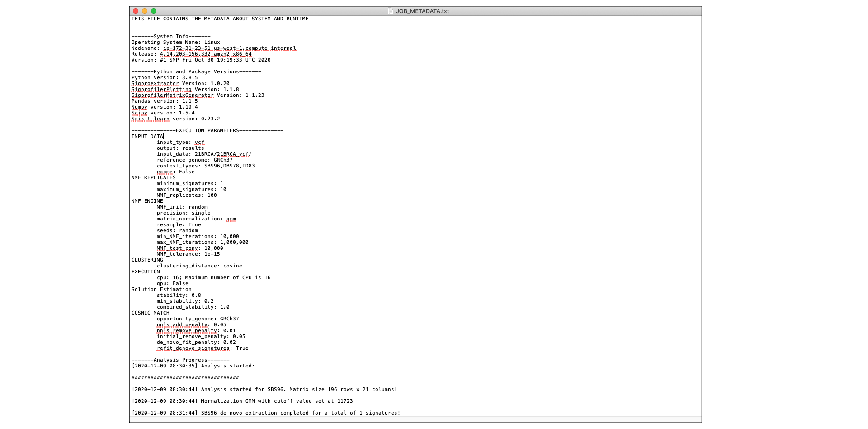Maximize window using green button
This screenshot has height=429, width=868.
pyautogui.click(x=154, y=11)
